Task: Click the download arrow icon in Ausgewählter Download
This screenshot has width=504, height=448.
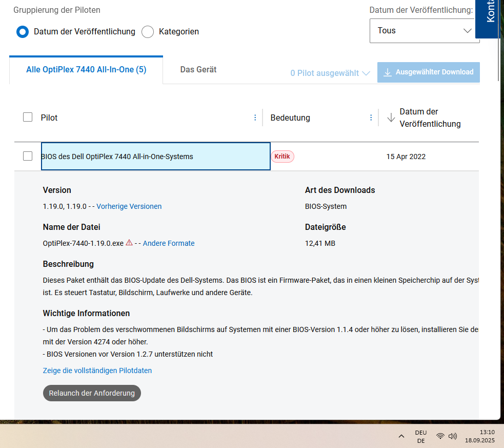Action: coord(388,72)
